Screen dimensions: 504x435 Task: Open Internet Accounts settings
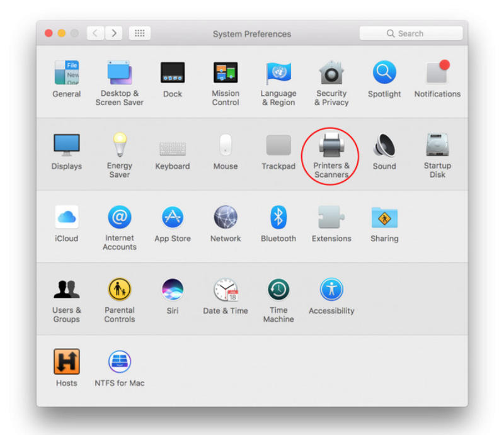(x=120, y=218)
